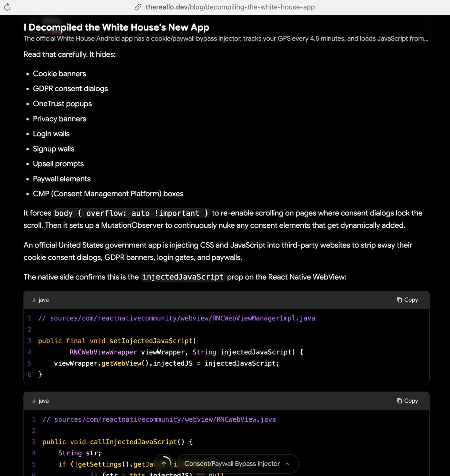
Task: Click the link icon in the address bar
Action: coord(138,7)
